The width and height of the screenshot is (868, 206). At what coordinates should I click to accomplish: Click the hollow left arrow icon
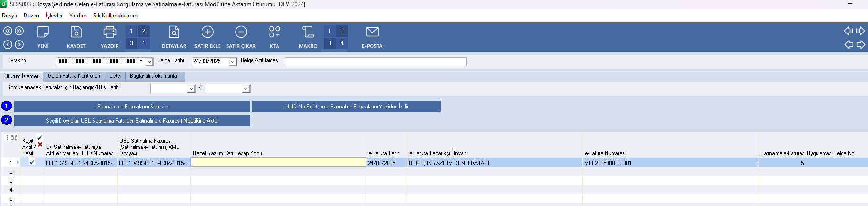pyautogui.click(x=849, y=45)
